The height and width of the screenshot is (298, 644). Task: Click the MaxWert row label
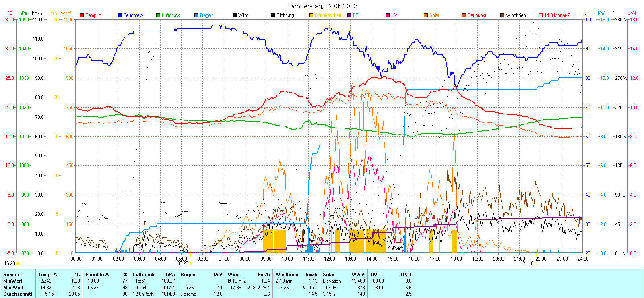coord(13,288)
